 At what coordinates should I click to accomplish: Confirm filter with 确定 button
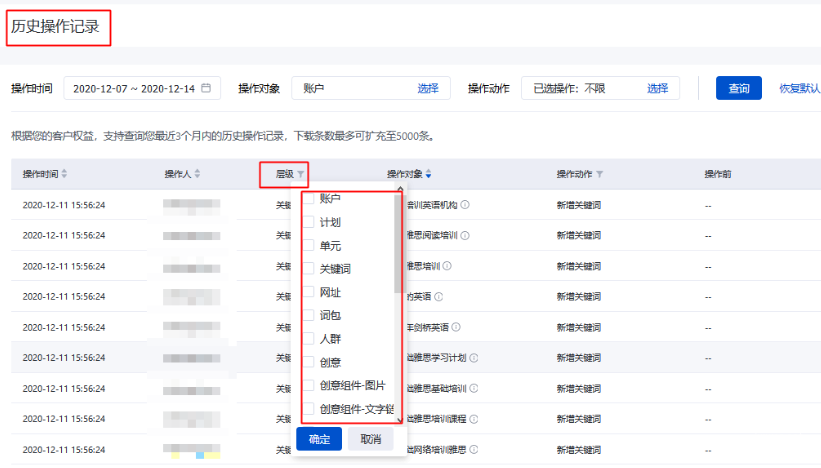click(319, 439)
